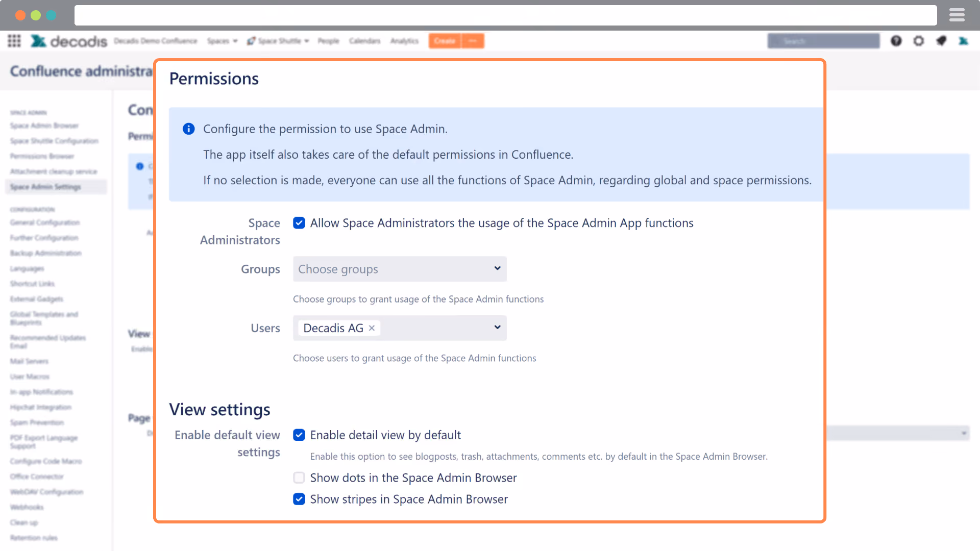Open Spam Prevention in sidebar
The width and height of the screenshot is (980, 551).
point(37,422)
